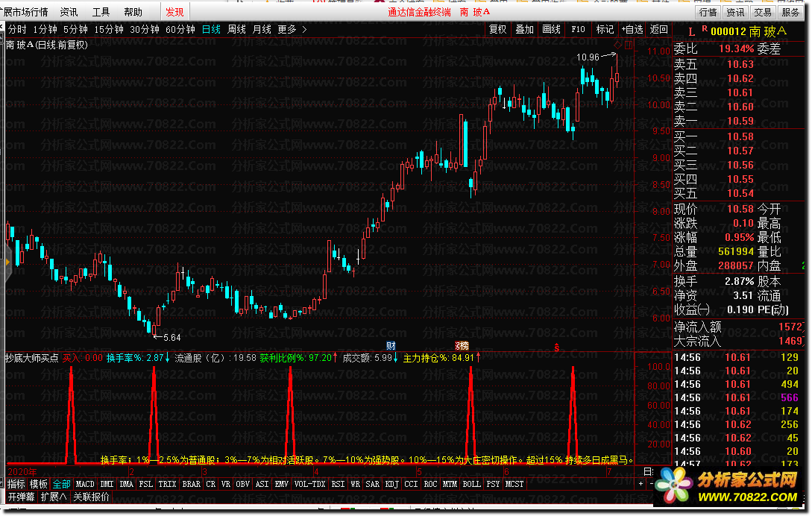Open the 帮助 menu

tap(133, 12)
